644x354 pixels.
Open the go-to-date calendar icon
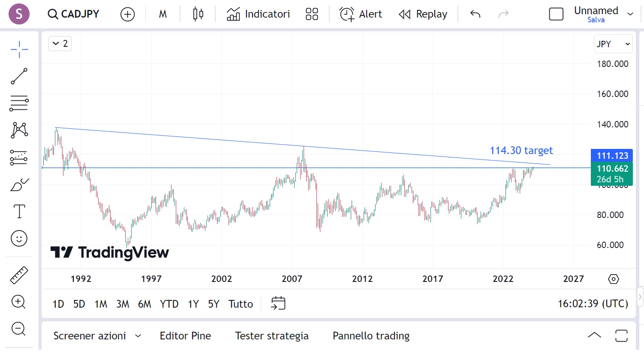[278, 303]
